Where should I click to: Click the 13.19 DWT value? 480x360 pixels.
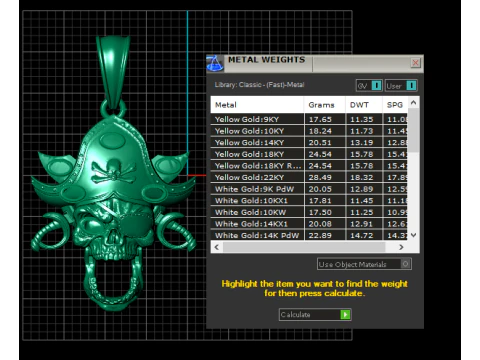tap(362, 143)
